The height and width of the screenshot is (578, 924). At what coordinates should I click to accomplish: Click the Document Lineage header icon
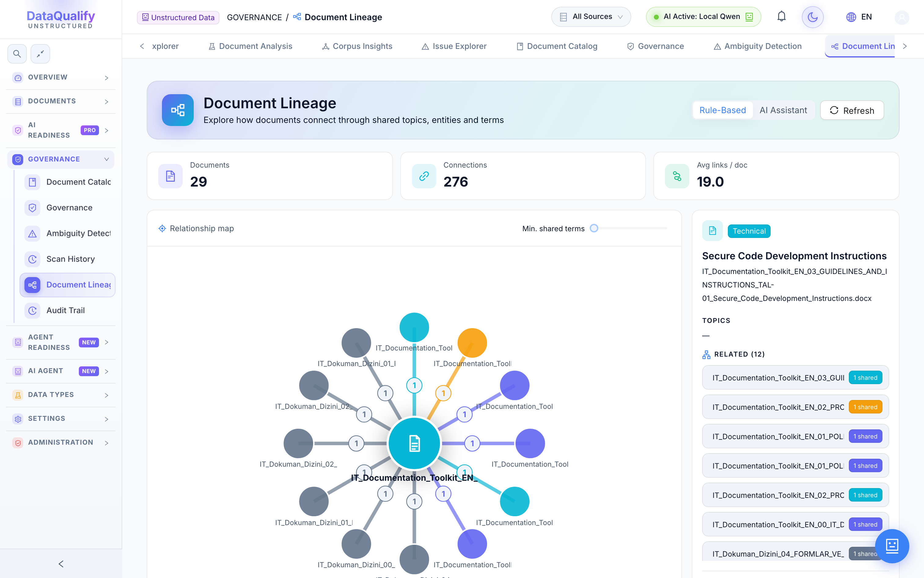coord(178,110)
